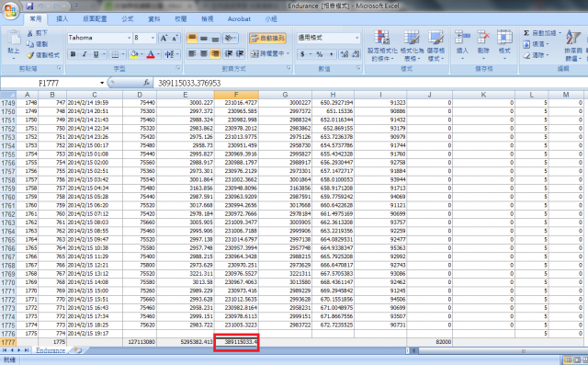
Task: Align cell text to the right
Action: pyautogui.click(x=215, y=53)
